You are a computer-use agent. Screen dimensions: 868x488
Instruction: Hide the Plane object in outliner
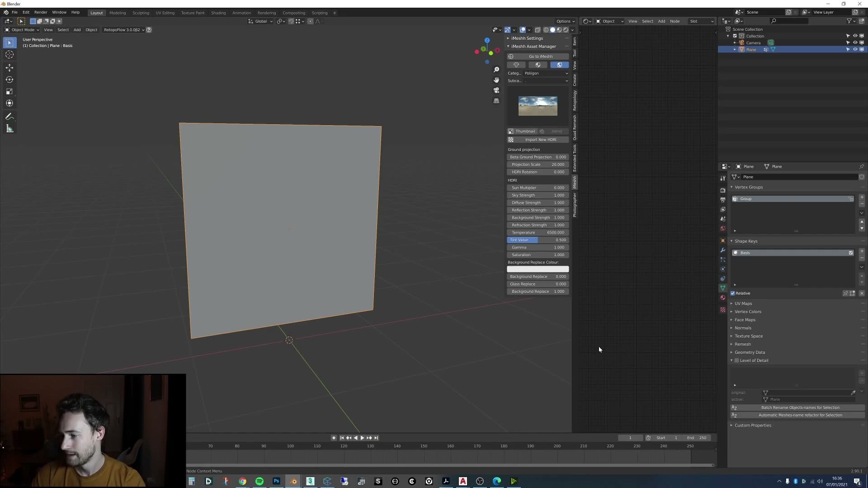[855, 50]
